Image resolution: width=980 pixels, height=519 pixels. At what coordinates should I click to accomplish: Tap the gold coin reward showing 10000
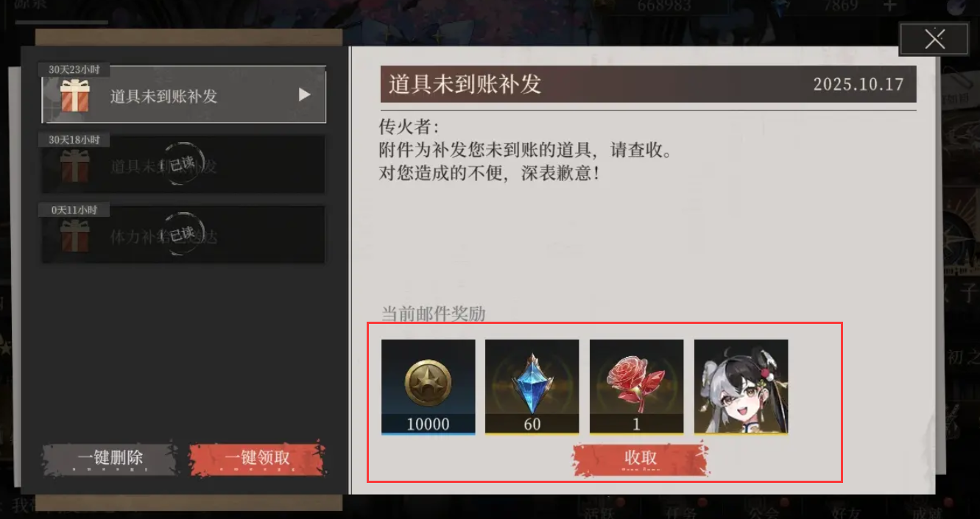pyautogui.click(x=428, y=386)
